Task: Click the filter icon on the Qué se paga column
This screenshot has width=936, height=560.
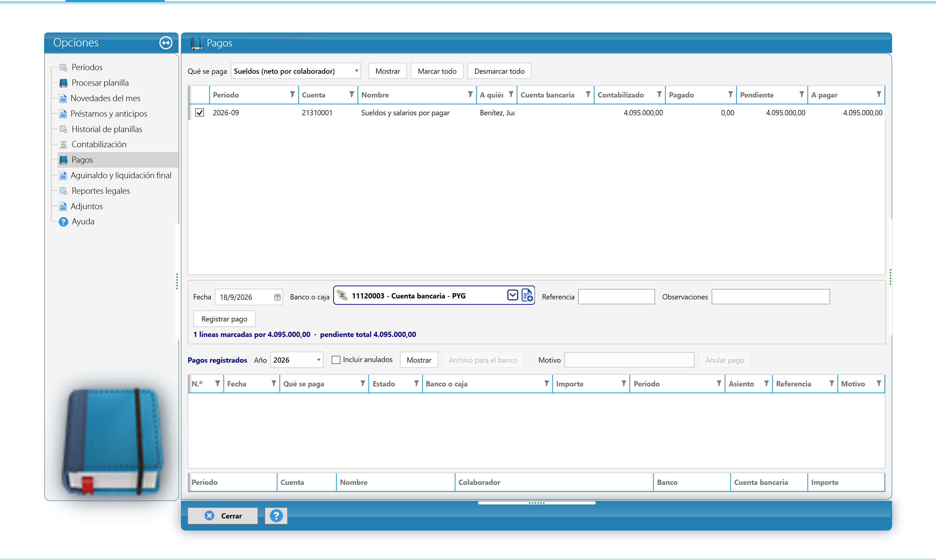Action: (x=363, y=383)
